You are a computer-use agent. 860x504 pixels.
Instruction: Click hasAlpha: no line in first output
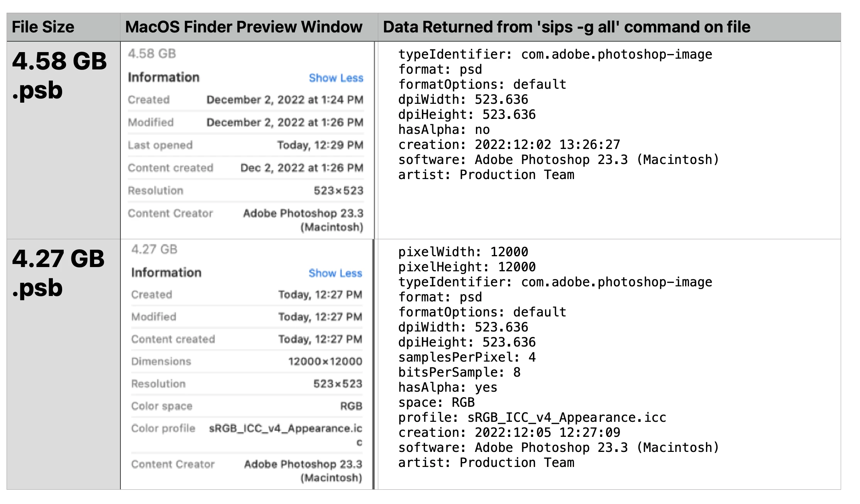[x=444, y=130]
